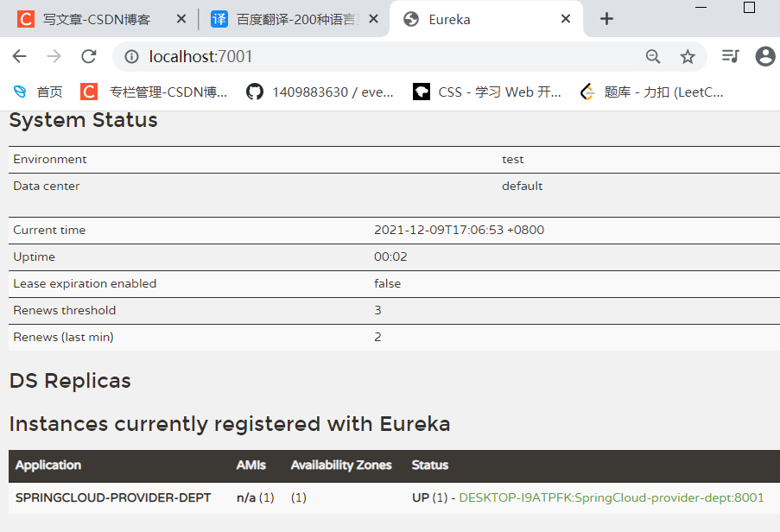Image resolution: width=780 pixels, height=532 pixels.
Task: Click the Renews threshold value 3
Action: click(377, 310)
